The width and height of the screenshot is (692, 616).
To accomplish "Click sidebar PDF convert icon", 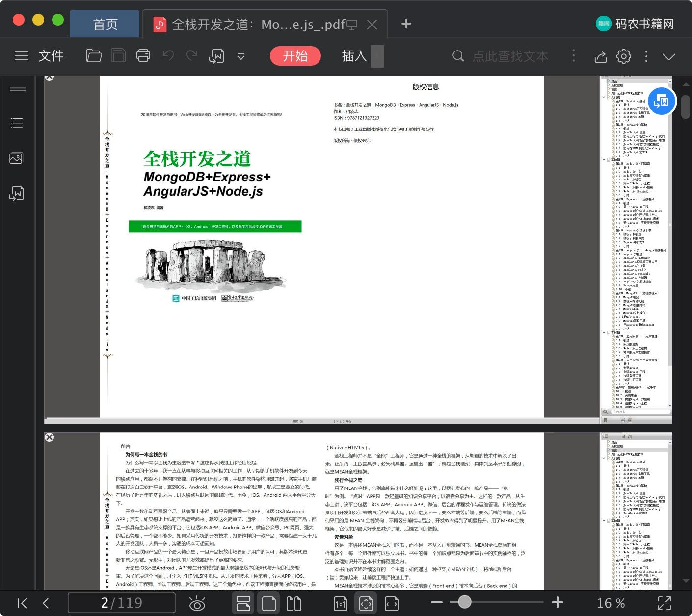I will click(16, 193).
